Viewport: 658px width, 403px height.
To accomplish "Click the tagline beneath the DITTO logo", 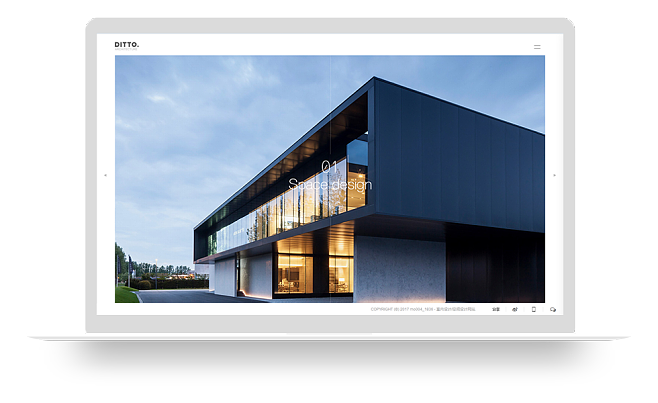I will (x=127, y=51).
